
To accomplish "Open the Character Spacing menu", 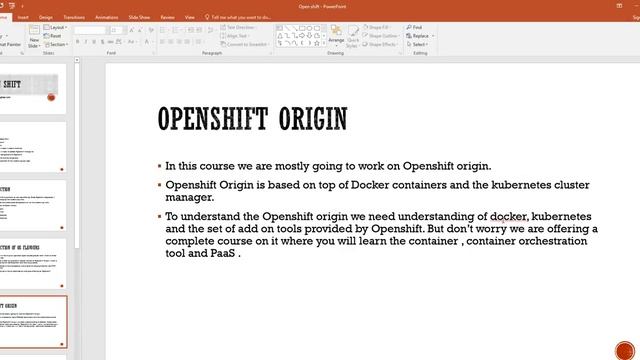I will click(x=120, y=42).
